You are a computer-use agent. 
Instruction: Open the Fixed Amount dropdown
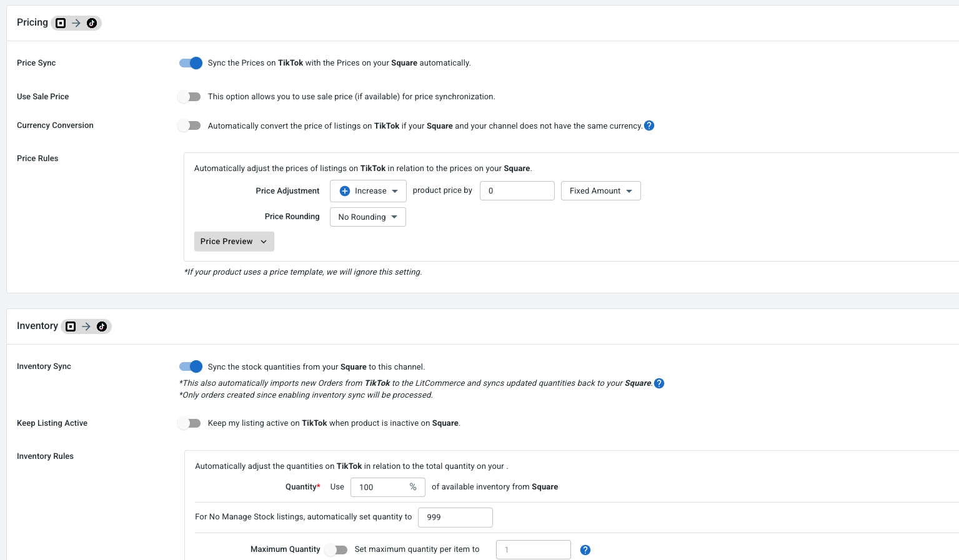tap(601, 191)
